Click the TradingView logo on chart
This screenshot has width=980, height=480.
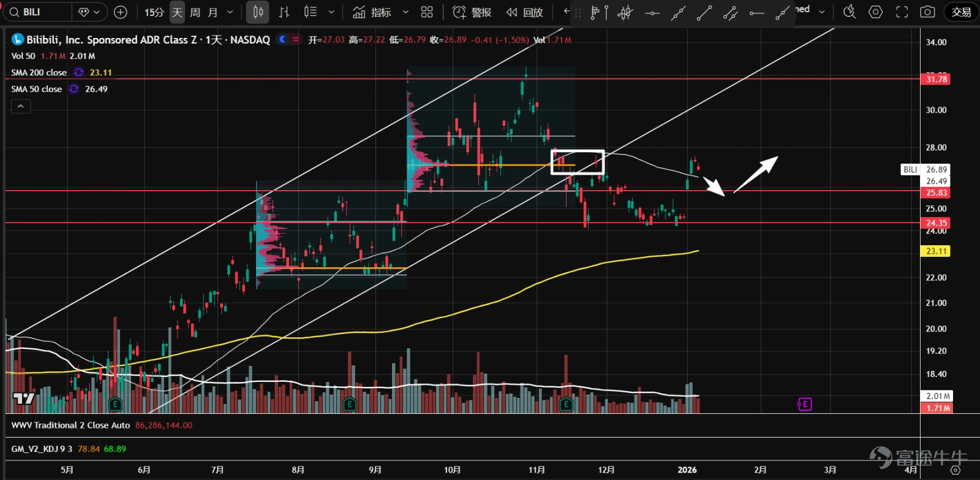pos(24,399)
